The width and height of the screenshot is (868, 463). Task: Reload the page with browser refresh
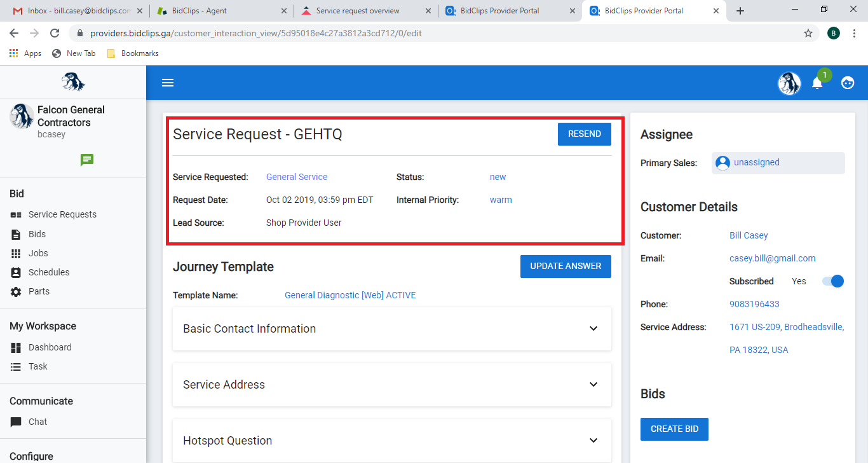coord(55,33)
